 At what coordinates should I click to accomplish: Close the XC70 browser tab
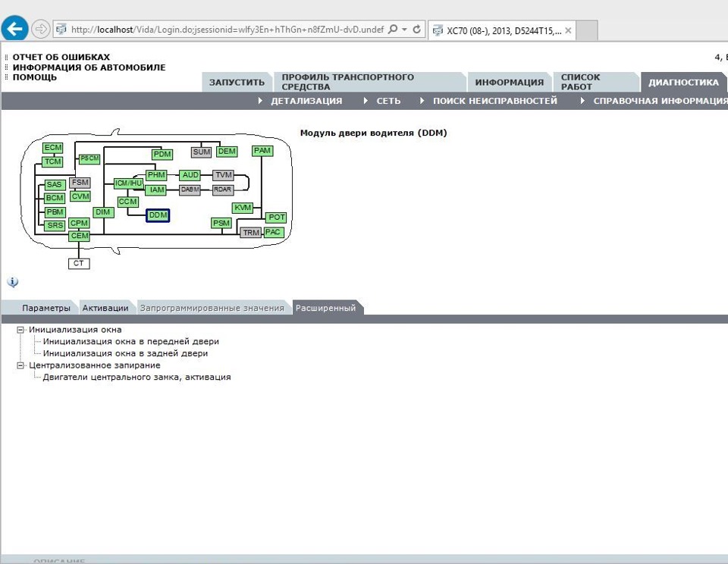tap(568, 30)
